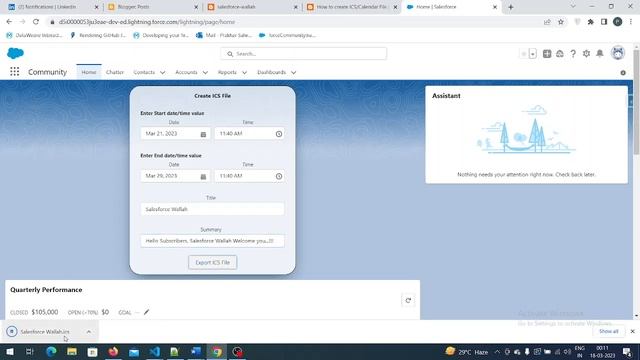
Task: Expand the downloaded file options chevron
Action: click(x=89, y=332)
